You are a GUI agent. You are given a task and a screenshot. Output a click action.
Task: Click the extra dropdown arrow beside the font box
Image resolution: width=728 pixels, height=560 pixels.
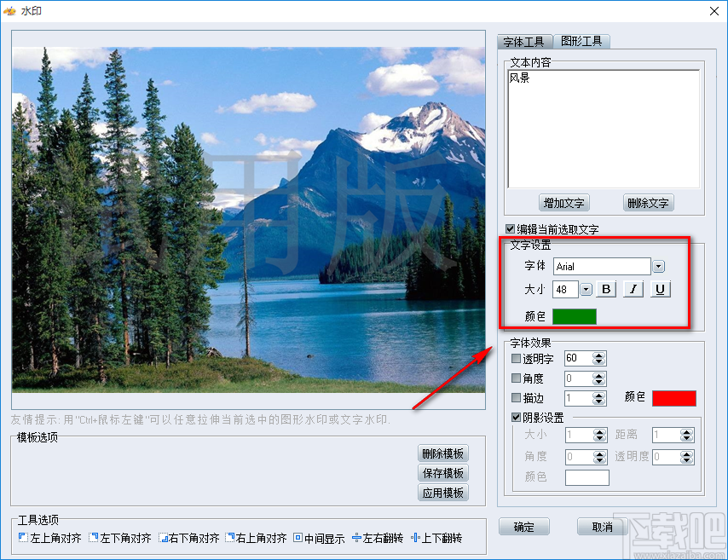click(x=658, y=266)
